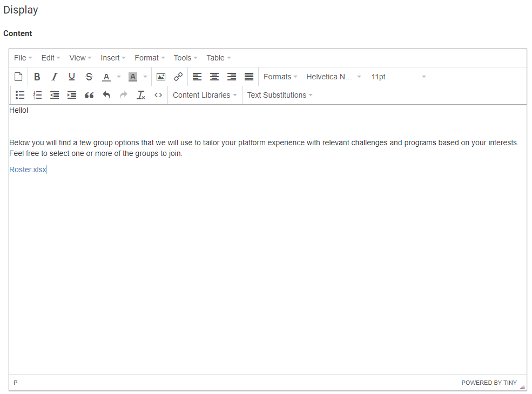Insert an image using image icon
The height and width of the screenshot is (394, 532).
pyautogui.click(x=160, y=77)
